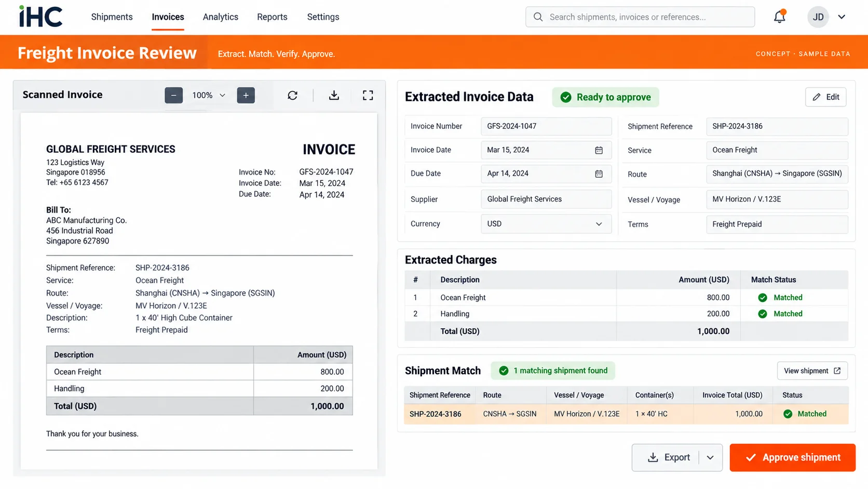Screen dimensions: 868x489
Task: Click the Approve shipment button
Action: point(792,458)
